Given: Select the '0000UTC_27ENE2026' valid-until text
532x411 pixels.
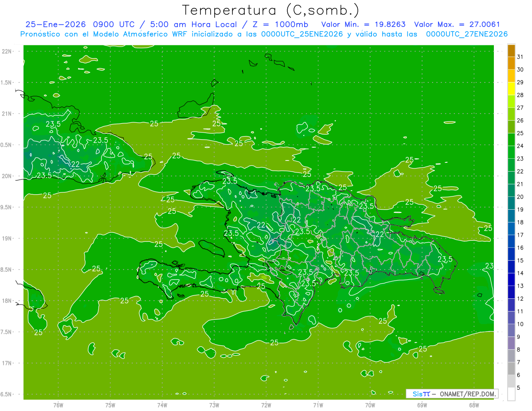Looking at the screenshot, I should 466,34.
